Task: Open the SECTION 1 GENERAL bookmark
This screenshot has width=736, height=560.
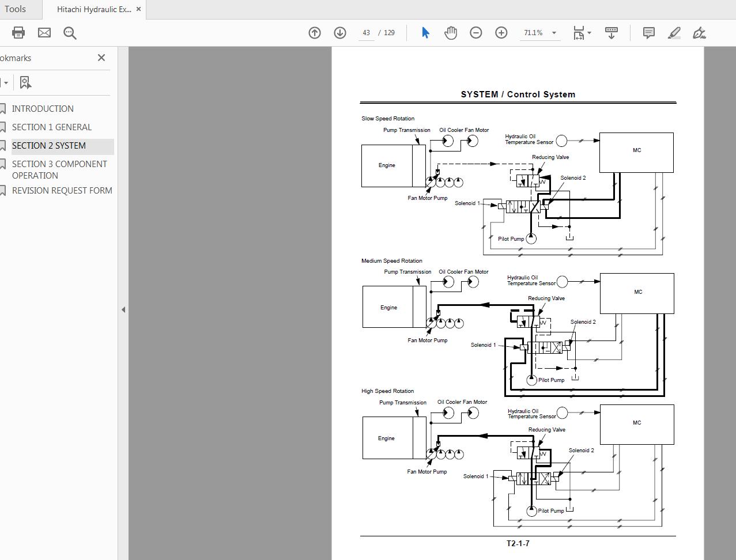Action: (52, 127)
